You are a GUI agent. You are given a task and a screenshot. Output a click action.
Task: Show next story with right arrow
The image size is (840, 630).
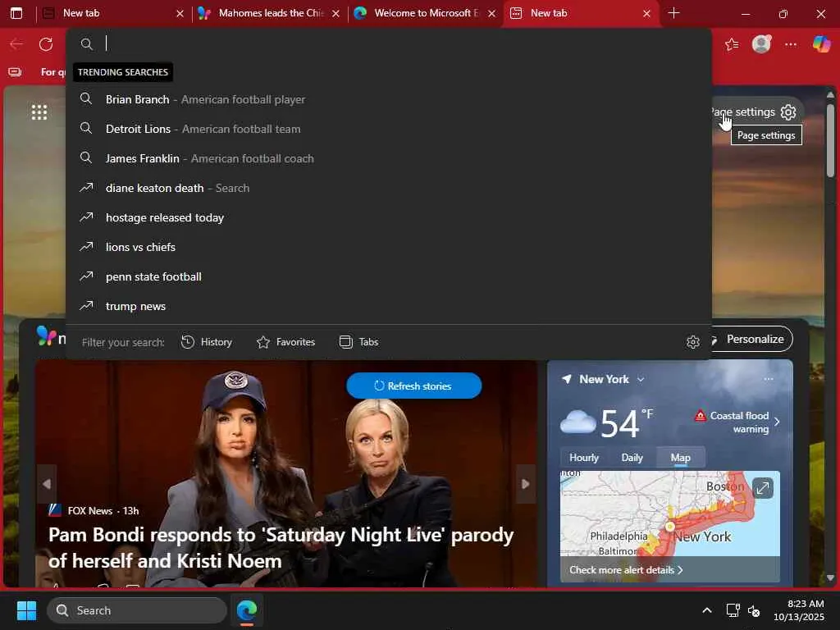coord(526,484)
